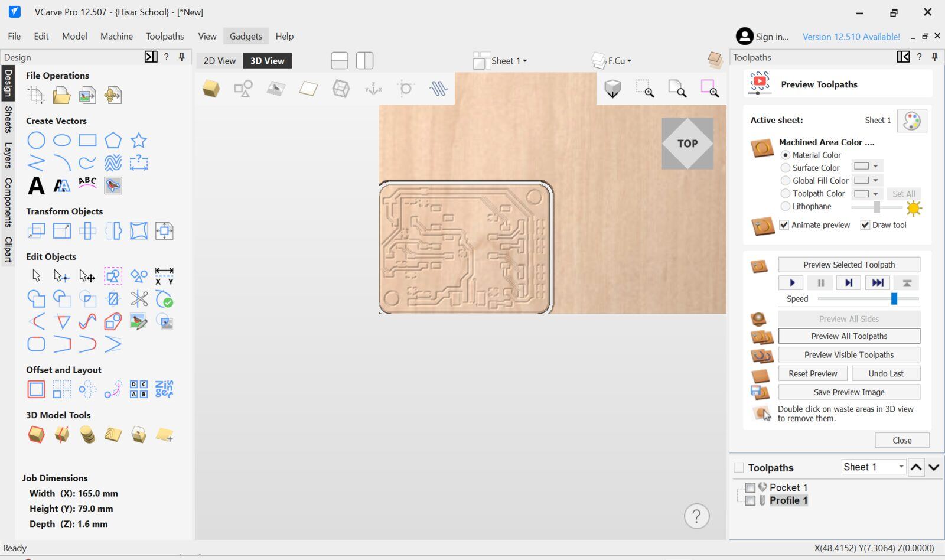Check the Pocket 1 toolpath checkbox
The width and height of the screenshot is (945, 560).
[750, 487]
